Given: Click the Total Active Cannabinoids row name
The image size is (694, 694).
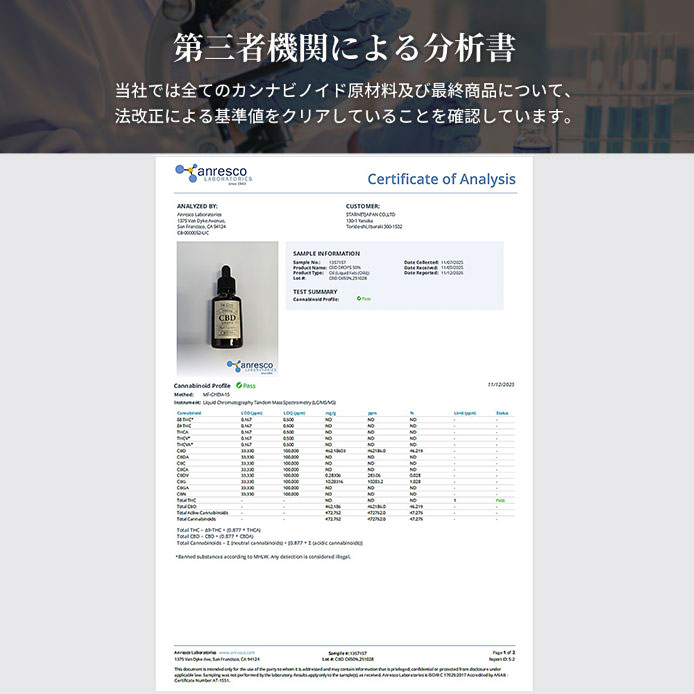Looking at the screenshot, I should [202, 513].
